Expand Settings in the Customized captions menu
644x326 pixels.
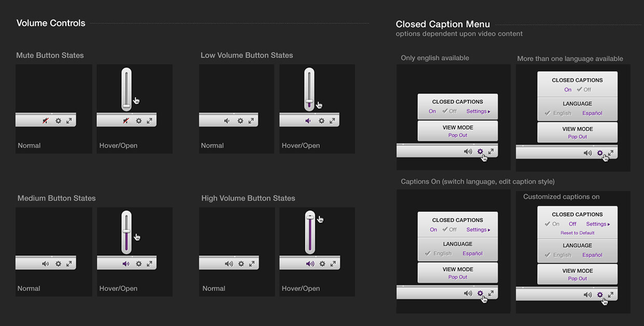click(596, 224)
